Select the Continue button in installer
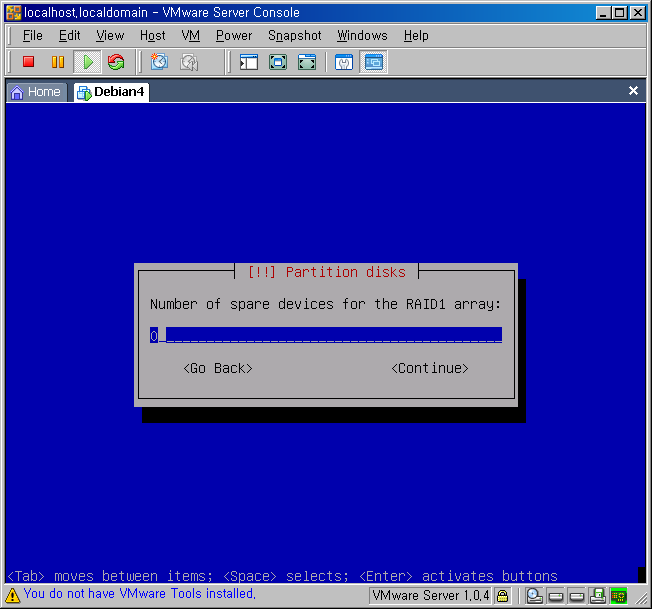The height and width of the screenshot is (609, 652). pyautogui.click(x=430, y=368)
